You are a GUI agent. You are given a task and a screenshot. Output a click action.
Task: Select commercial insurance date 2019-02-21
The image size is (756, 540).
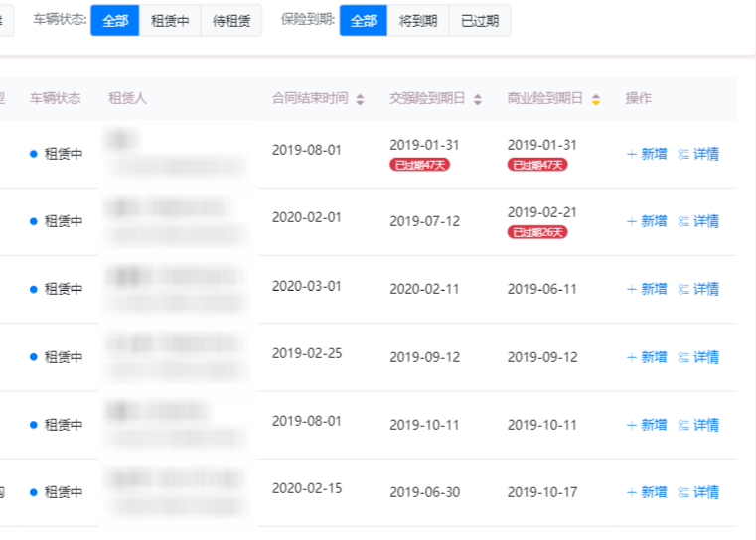[x=542, y=212]
